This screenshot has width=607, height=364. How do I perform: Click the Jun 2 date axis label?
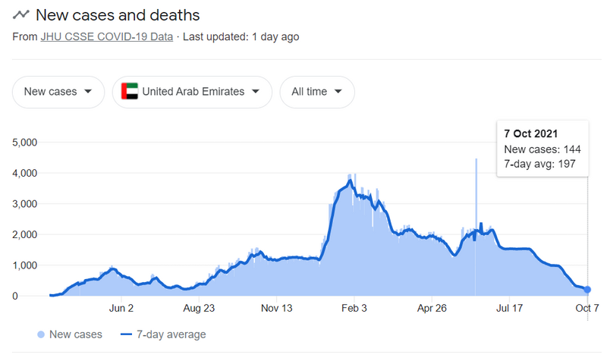click(x=121, y=309)
